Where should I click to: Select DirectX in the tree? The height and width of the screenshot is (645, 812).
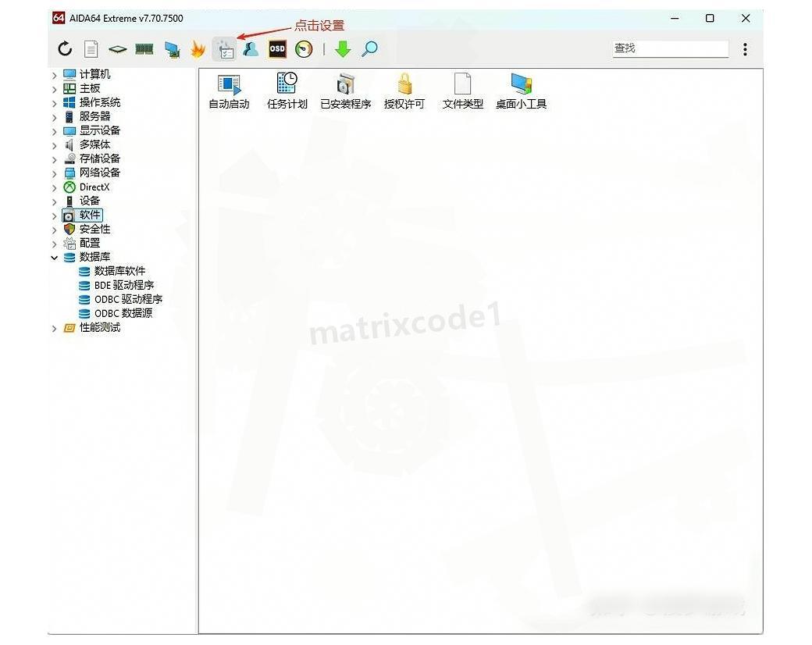tap(94, 187)
